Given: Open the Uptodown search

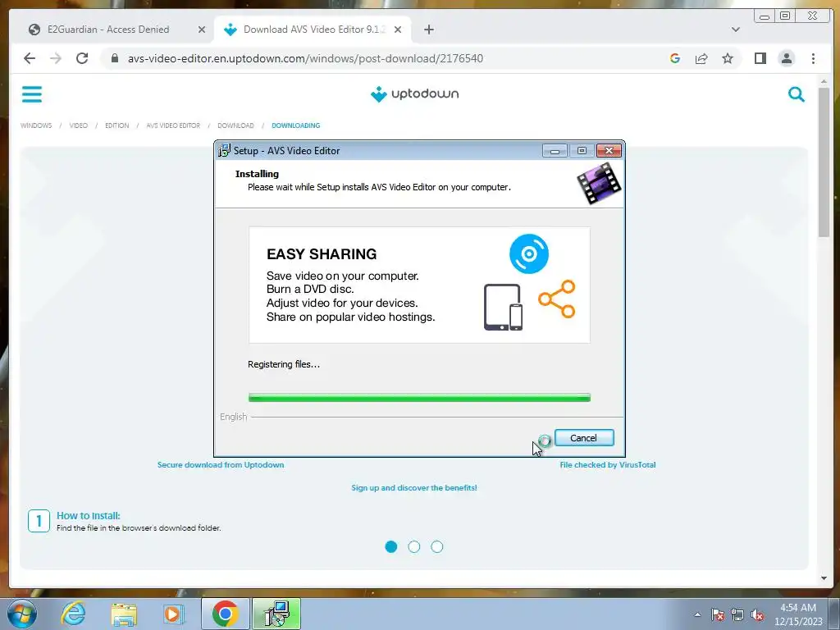Looking at the screenshot, I should [796, 94].
